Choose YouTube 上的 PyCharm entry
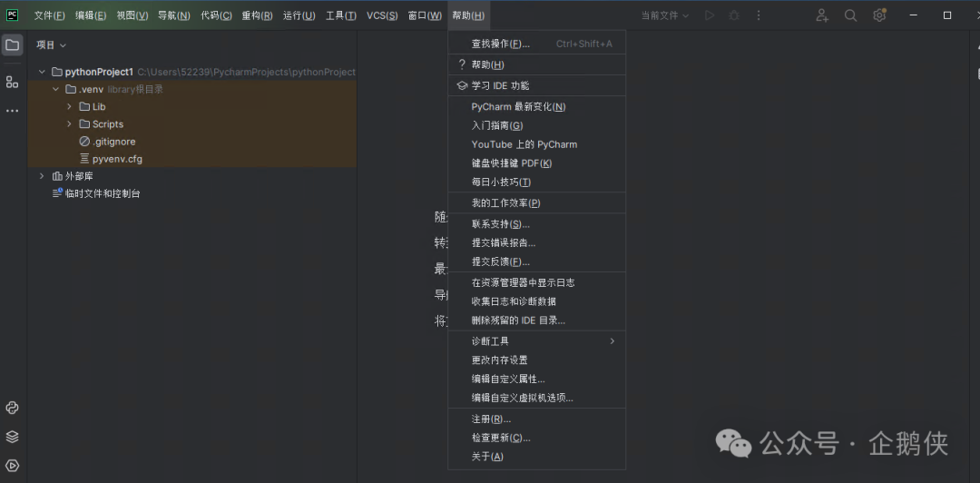Image resolution: width=980 pixels, height=483 pixels. point(537,144)
